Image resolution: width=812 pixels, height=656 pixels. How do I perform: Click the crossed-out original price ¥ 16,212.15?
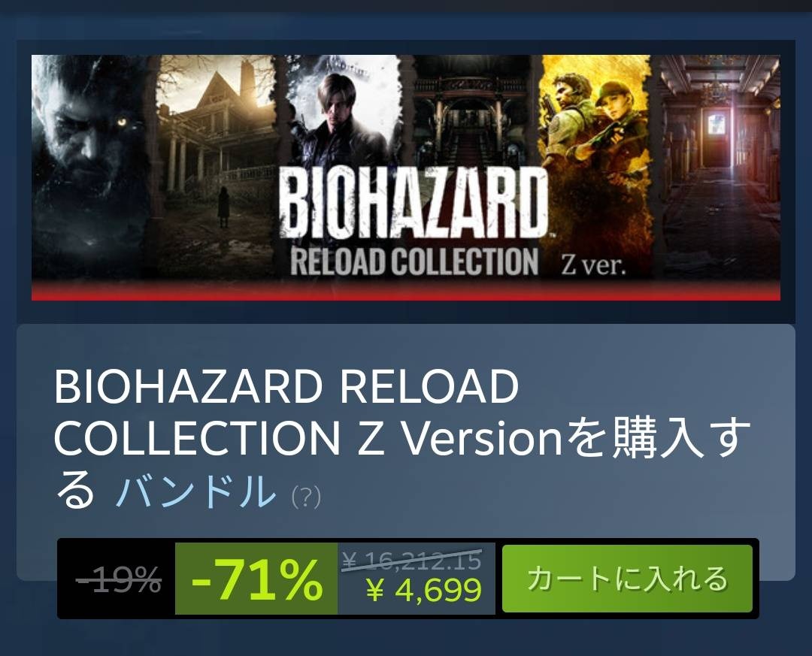click(412, 560)
